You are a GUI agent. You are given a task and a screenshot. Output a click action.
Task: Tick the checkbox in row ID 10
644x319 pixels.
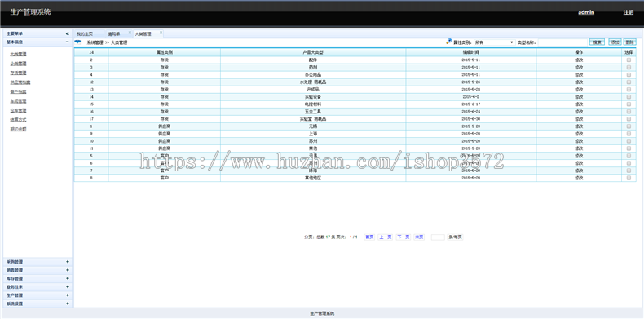(629, 141)
